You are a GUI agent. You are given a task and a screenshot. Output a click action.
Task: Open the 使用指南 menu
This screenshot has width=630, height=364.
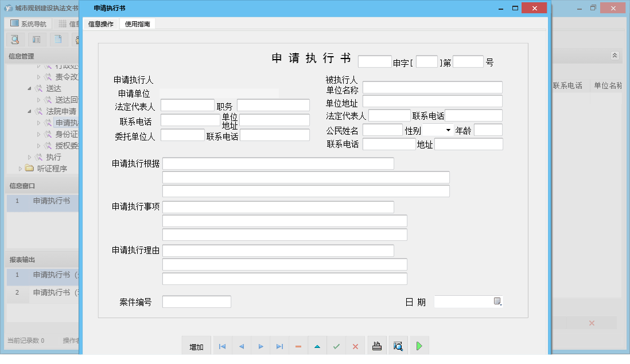pyautogui.click(x=137, y=24)
